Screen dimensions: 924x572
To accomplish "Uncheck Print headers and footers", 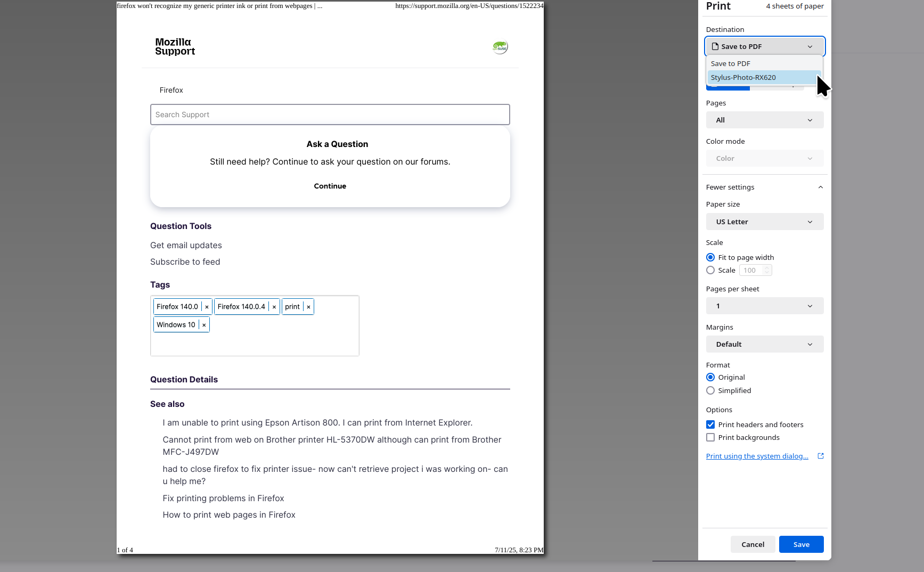I will 710,424.
